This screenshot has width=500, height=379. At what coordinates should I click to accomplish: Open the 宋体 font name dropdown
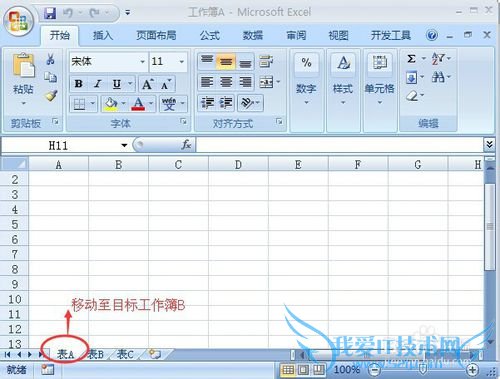(x=142, y=62)
